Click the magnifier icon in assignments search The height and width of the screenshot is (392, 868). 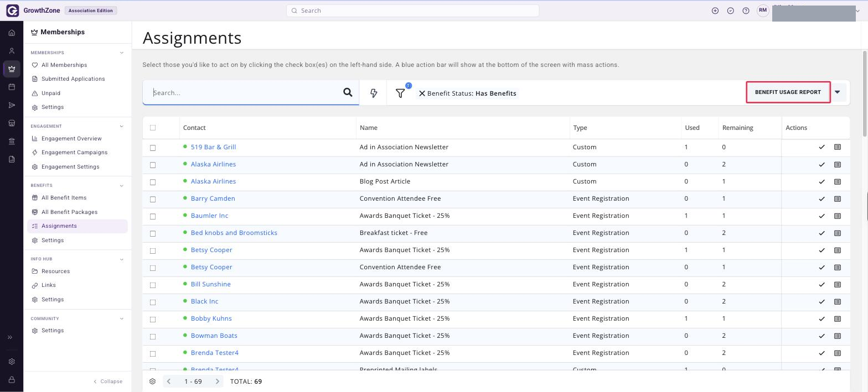click(x=348, y=92)
